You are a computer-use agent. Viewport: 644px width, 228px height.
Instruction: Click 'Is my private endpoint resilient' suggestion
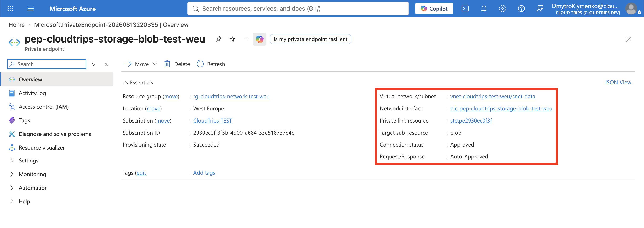310,39
